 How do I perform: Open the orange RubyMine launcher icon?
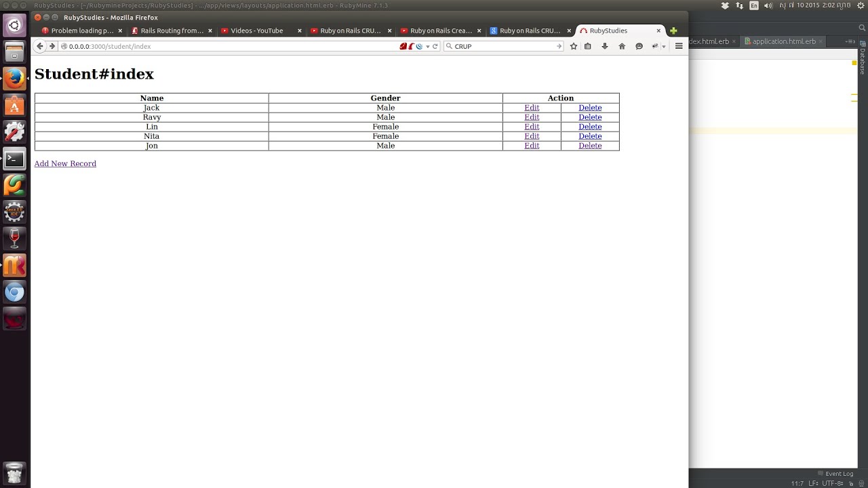[14, 265]
